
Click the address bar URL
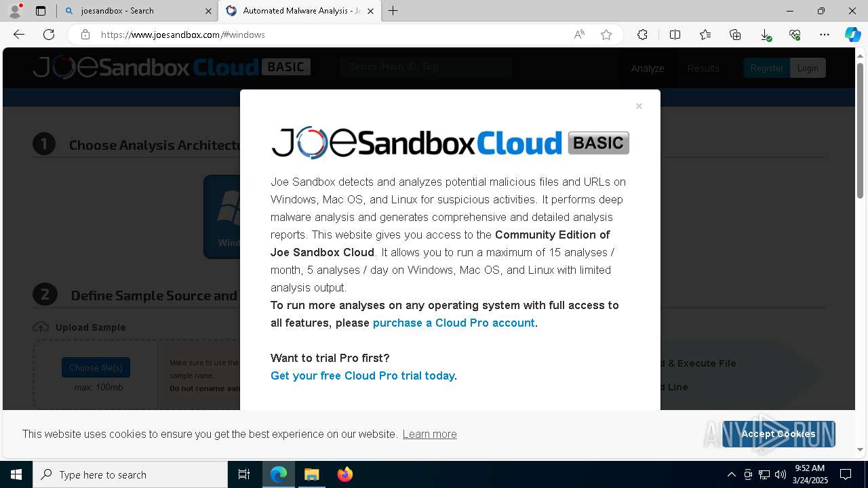pyautogui.click(x=183, y=35)
